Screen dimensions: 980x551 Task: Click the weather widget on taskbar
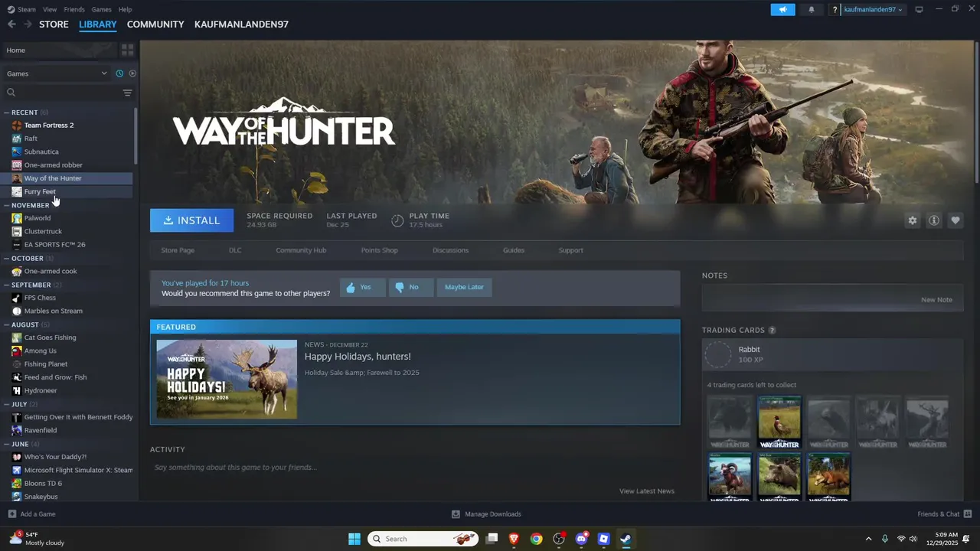tap(36, 539)
